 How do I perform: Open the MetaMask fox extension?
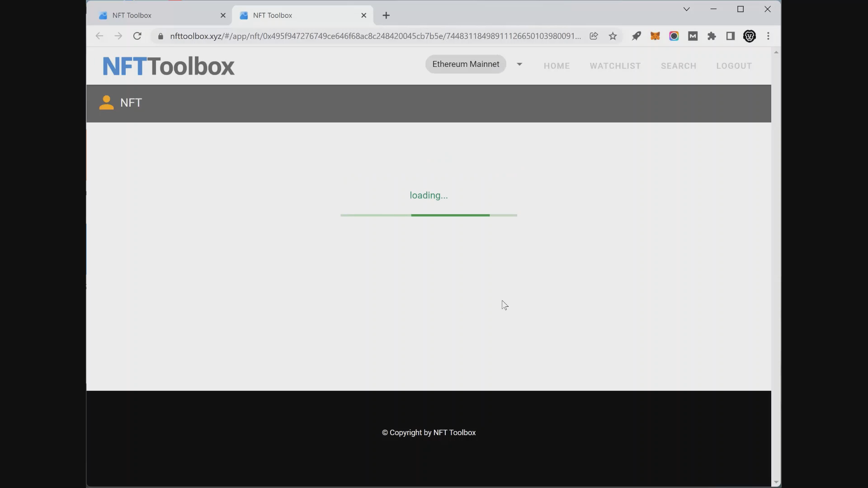pos(655,36)
